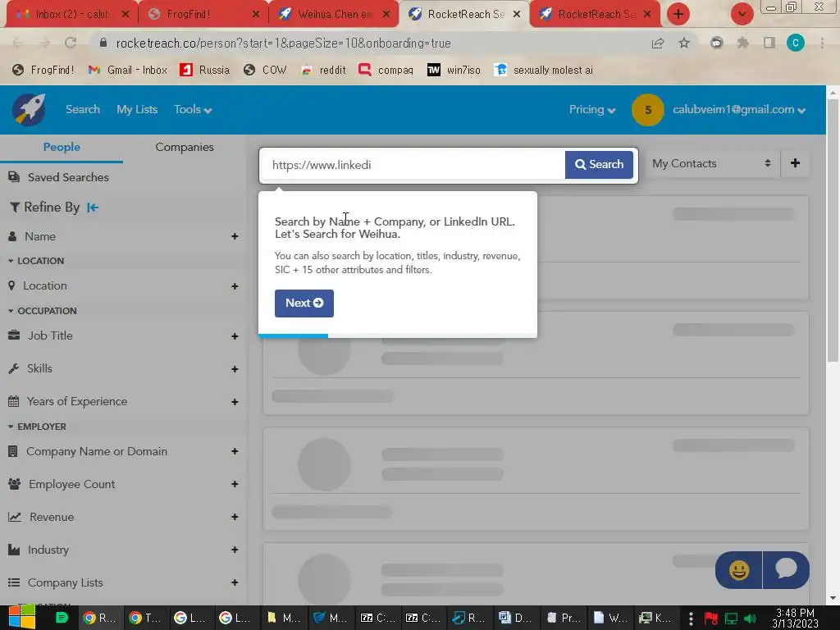Click Next in the onboarding tooltip

(304, 304)
